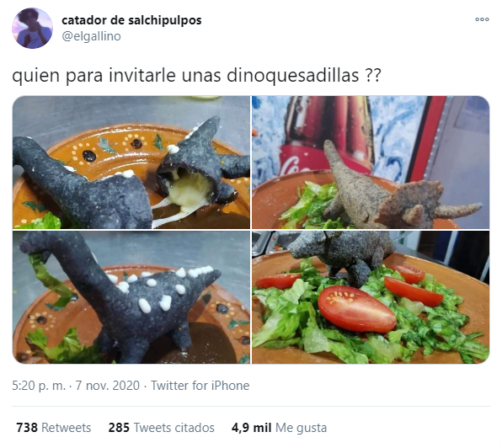This screenshot has width=502, height=448.
Task: Click the 5:20 p. m. timestamp
Action: tap(39, 386)
